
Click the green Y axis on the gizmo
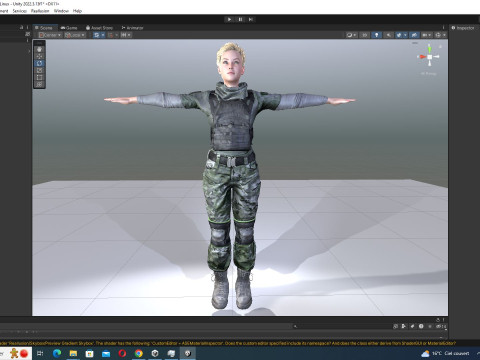tap(429, 49)
